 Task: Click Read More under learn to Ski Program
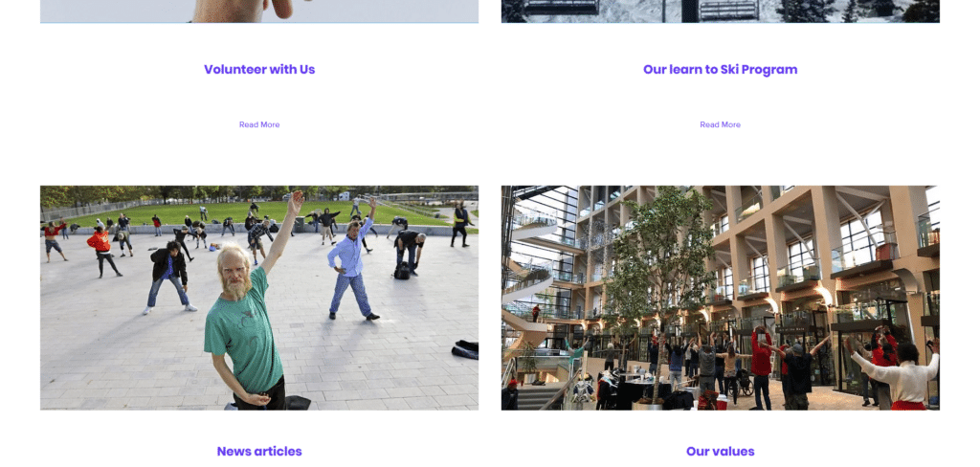point(720,124)
